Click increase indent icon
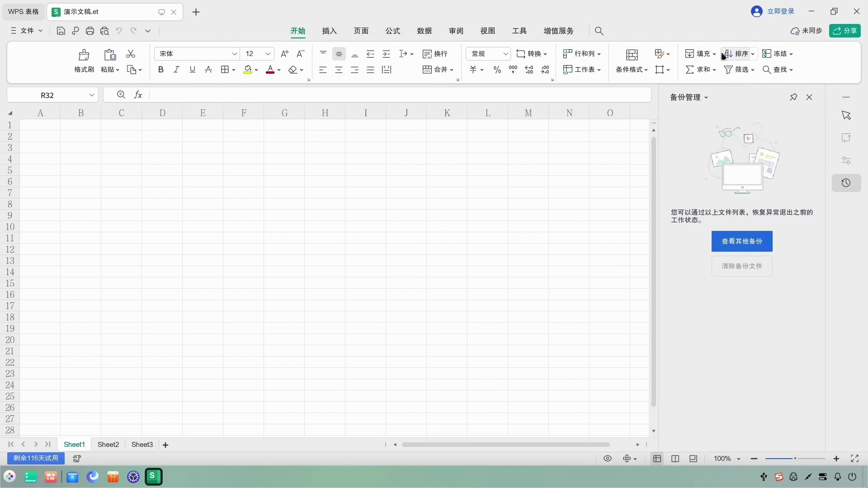The image size is (868, 488). pos(386,54)
